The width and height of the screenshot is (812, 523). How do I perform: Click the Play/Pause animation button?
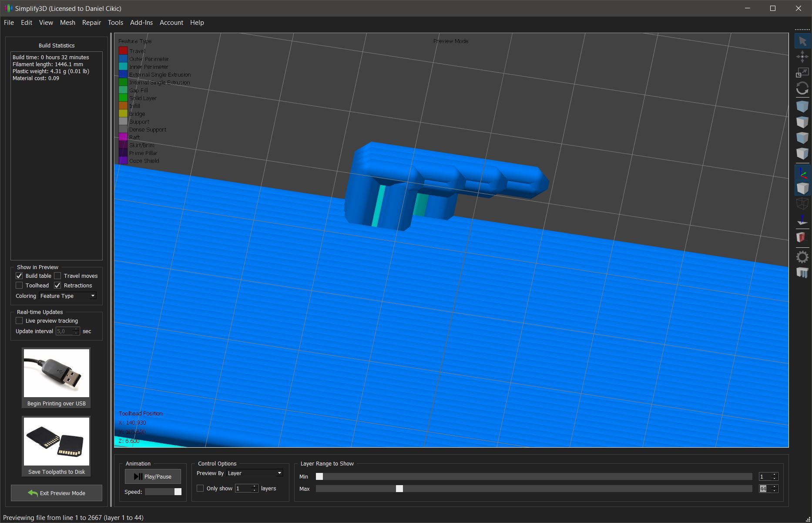(x=153, y=476)
